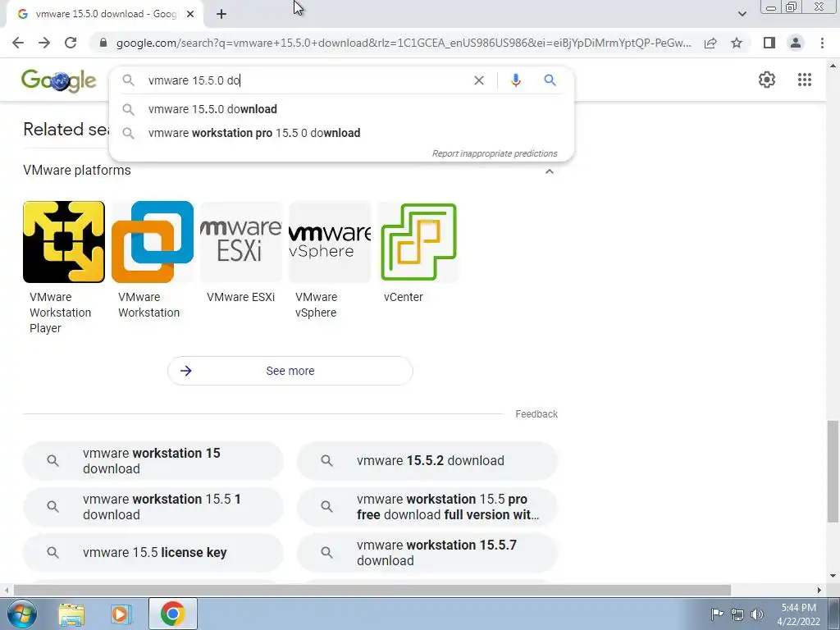Open the Chrome side panel
Image resolution: width=840 pixels, height=630 pixels.
coord(769,43)
